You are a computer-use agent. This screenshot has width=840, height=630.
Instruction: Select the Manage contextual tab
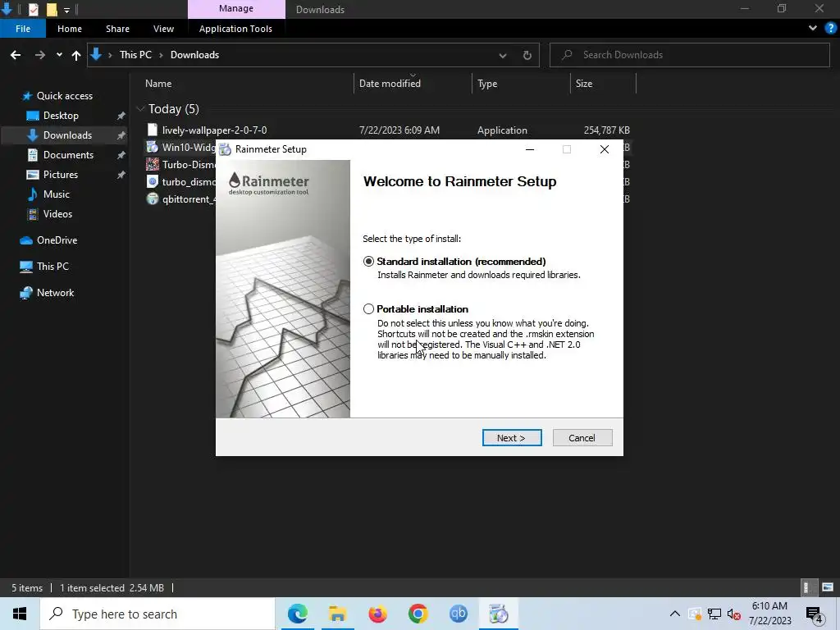[236, 9]
